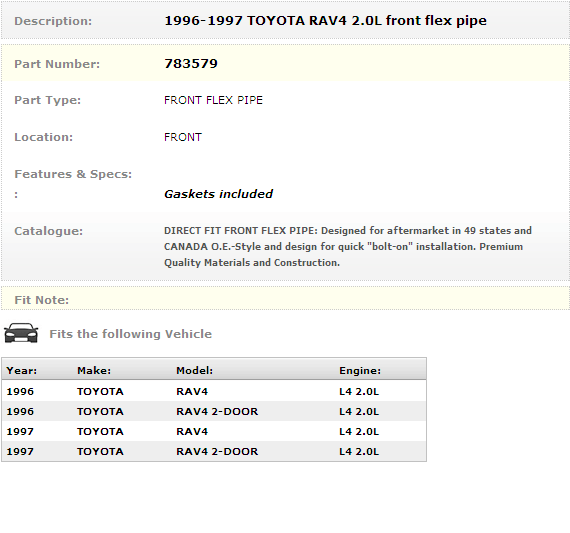Click the Model column header

194,370
